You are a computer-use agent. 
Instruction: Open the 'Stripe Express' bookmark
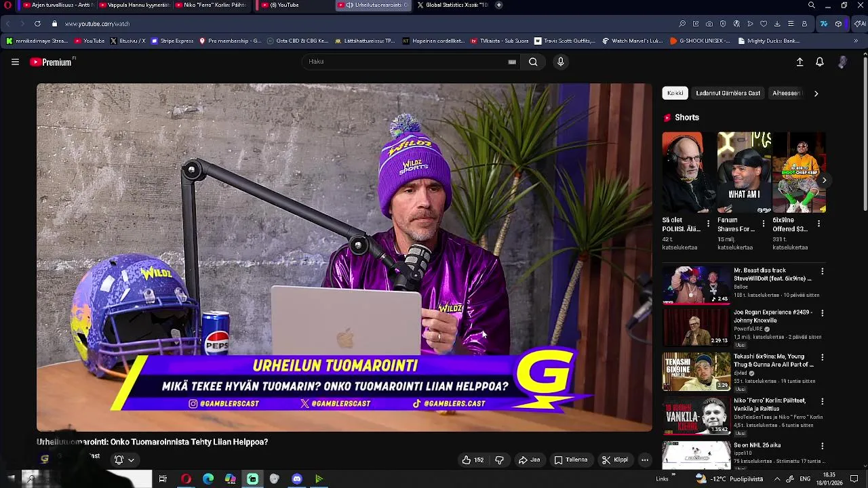coord(172,41)
